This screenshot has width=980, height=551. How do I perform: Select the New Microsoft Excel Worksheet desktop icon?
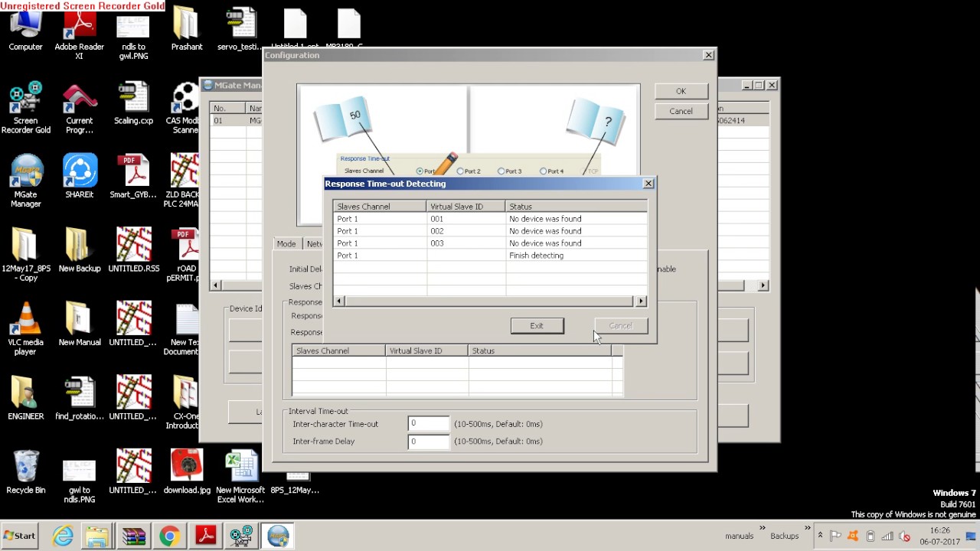pos(240,477)
